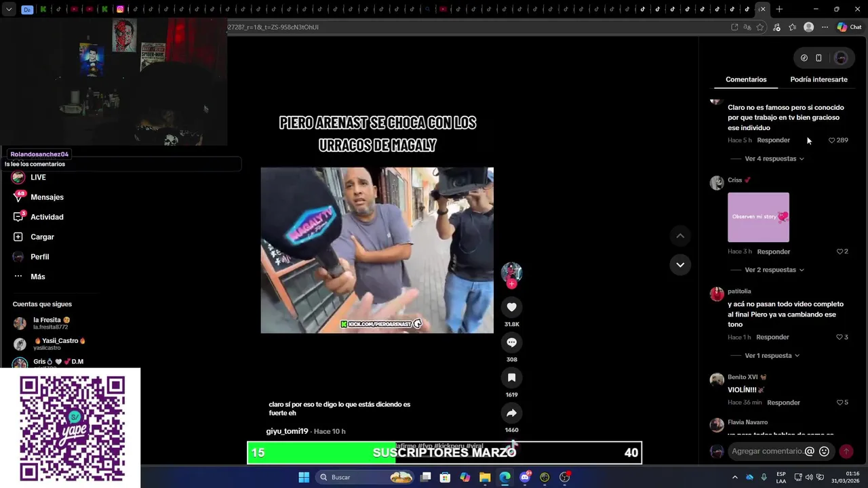Follow creator via red plus badge

pos(511,284)
